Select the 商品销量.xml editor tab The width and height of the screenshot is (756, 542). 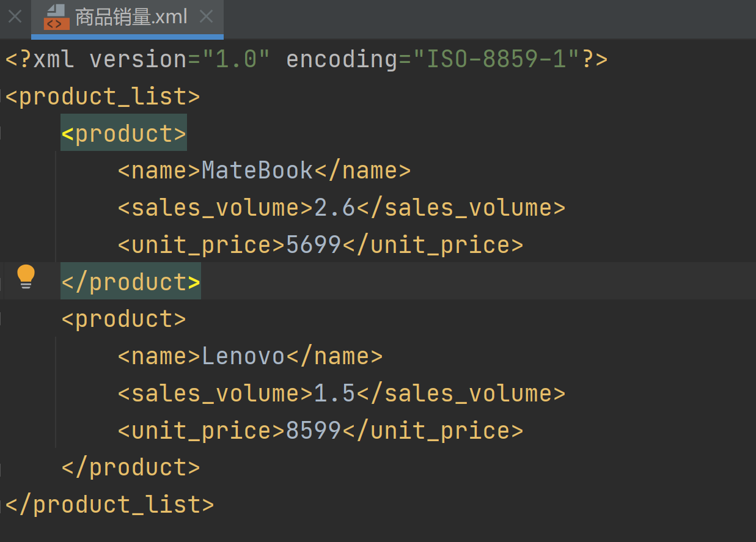click(128, 17)
